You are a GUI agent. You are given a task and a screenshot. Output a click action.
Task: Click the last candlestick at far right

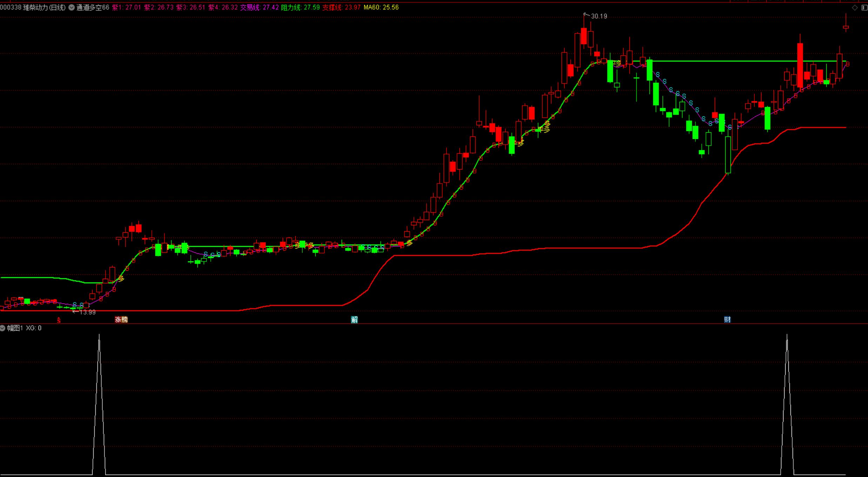846,27
